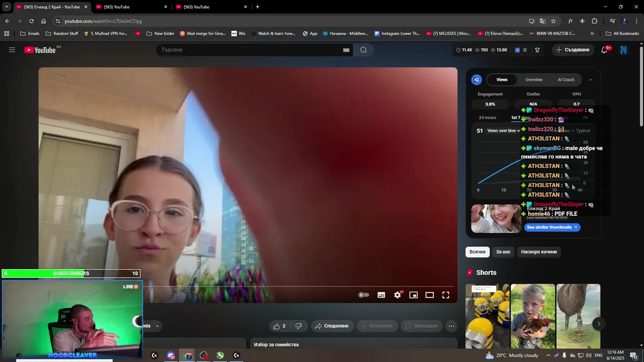
Task: Open video player settings gear
Action: (x=397, y=295)
